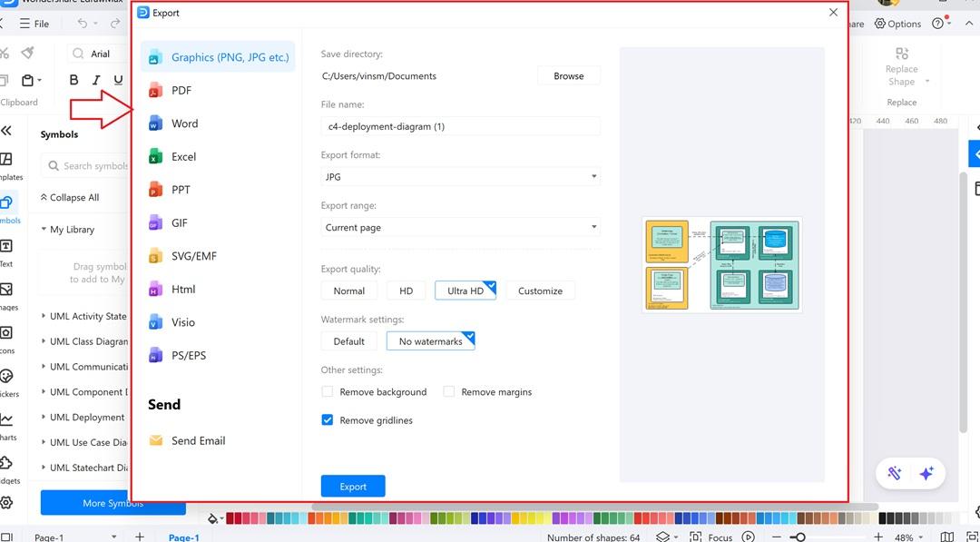Pick the GIF export option
Image resolution: width=980 pixels, height=542 pixels.
pyautogui.click(x=181, y=222)
